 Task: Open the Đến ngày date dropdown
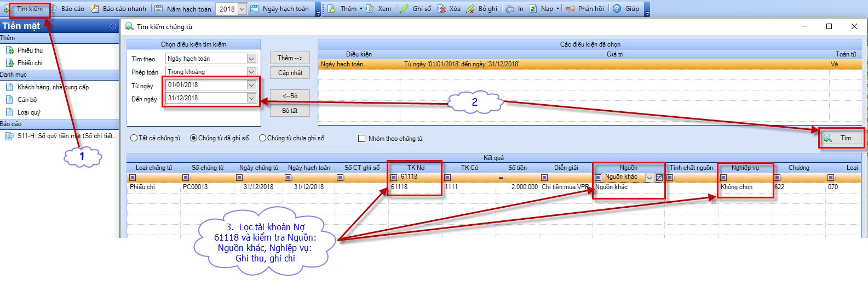pos(251,98)
